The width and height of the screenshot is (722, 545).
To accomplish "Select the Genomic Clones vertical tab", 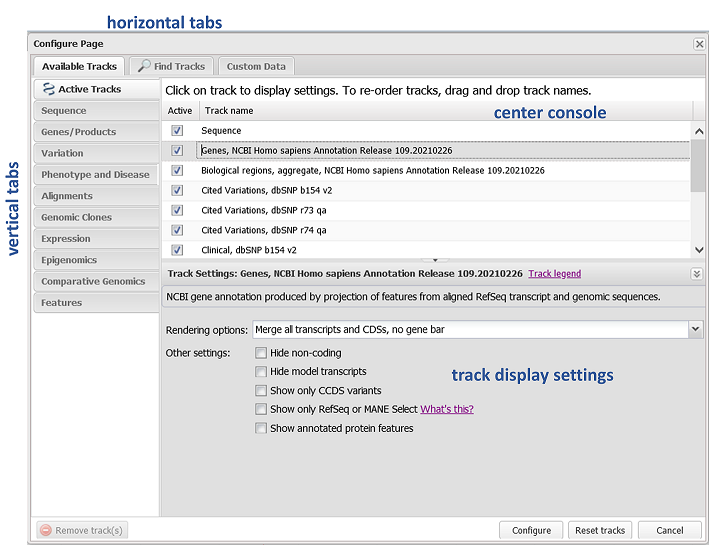I will pos(96,217).
